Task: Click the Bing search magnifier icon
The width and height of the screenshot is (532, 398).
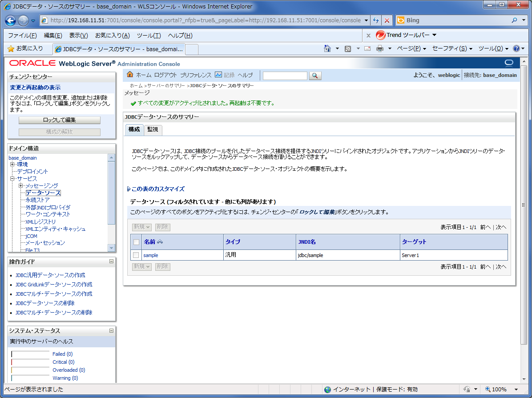Action: tap(514, 20)
